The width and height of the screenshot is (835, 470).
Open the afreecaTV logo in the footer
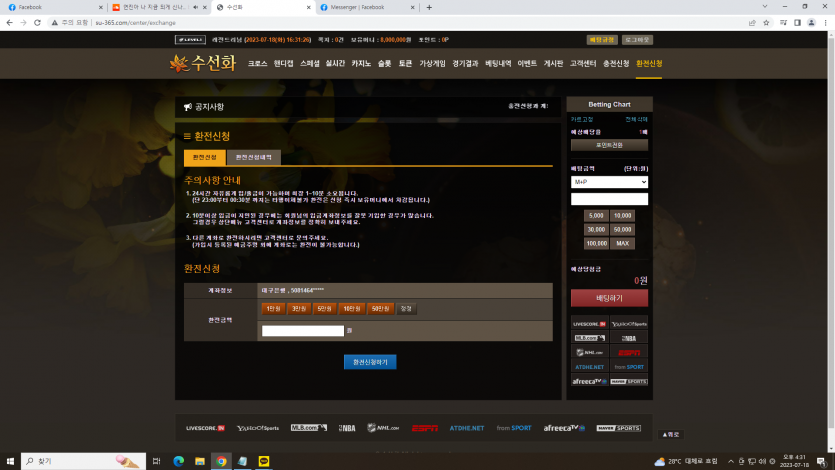coord(561,428)
